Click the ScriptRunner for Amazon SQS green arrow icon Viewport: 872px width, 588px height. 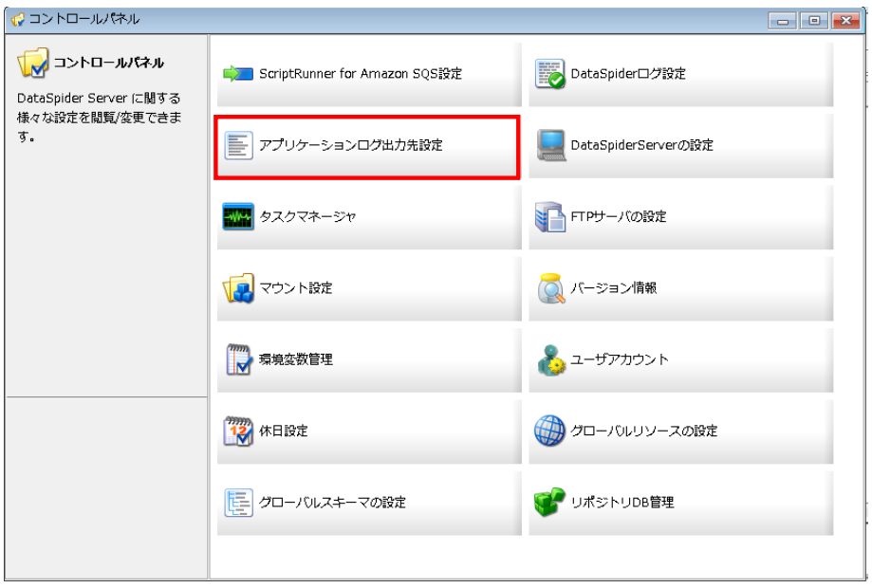pos(238,74)
